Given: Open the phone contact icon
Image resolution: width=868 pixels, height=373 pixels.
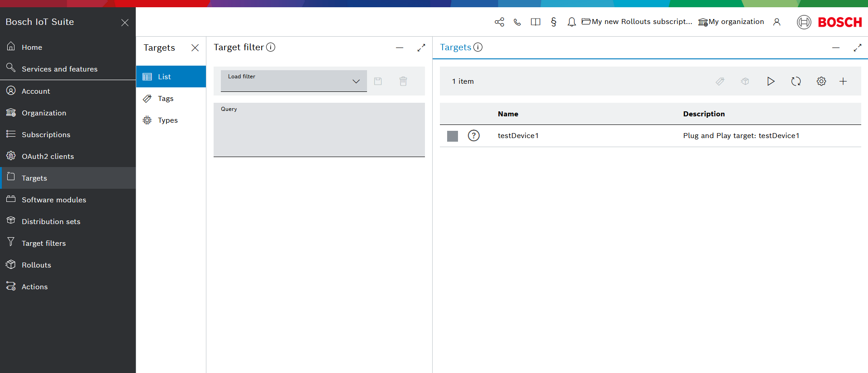Looking at the screenshot, I should tap(517, 22).
